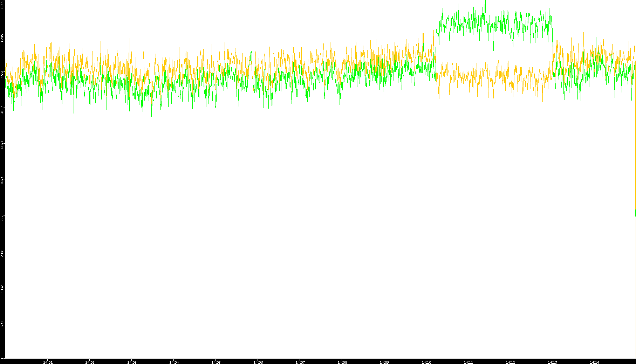Click the 14:01 time axis label
The height and width of the screenshot is (364, 636).
[x=48, y=362]
